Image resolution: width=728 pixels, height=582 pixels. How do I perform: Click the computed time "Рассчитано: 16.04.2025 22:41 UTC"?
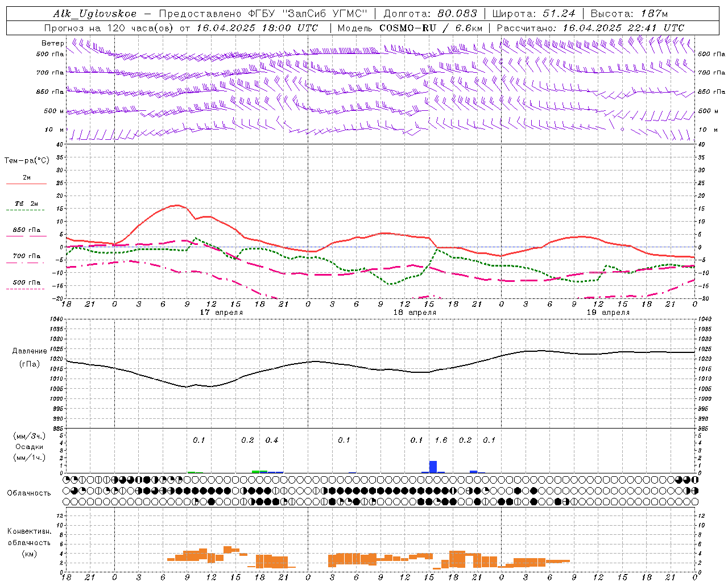[x=590, y=28]
